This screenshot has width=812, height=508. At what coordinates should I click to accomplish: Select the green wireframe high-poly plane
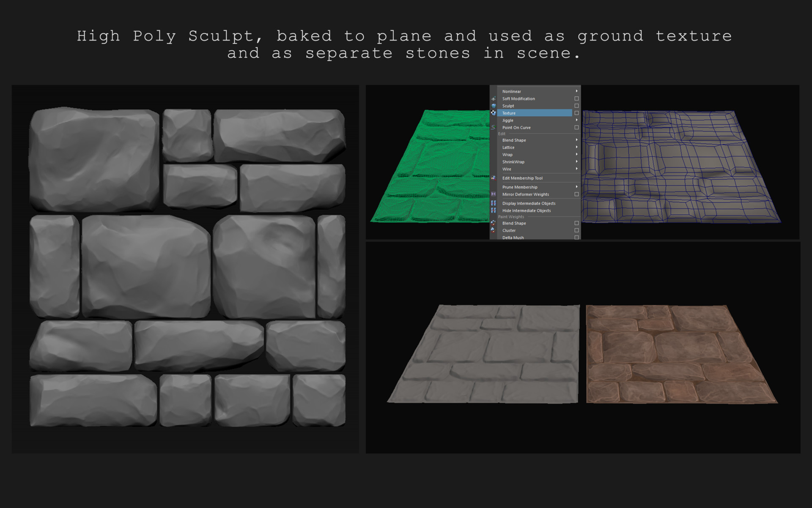[436, 169]
